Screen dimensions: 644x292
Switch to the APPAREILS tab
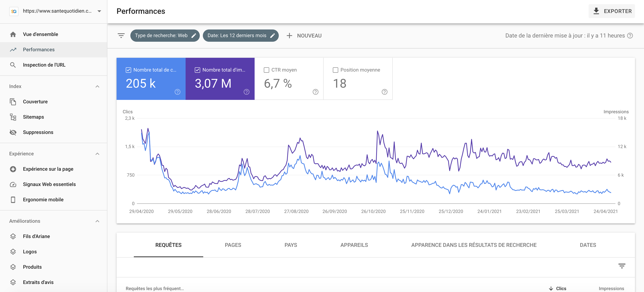coord(354,245)
